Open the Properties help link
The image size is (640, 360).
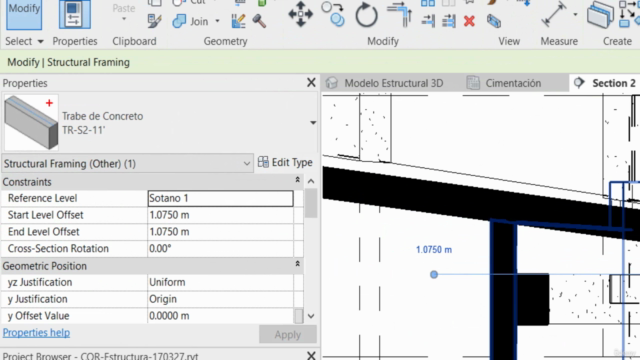click(x=36, y=333)
